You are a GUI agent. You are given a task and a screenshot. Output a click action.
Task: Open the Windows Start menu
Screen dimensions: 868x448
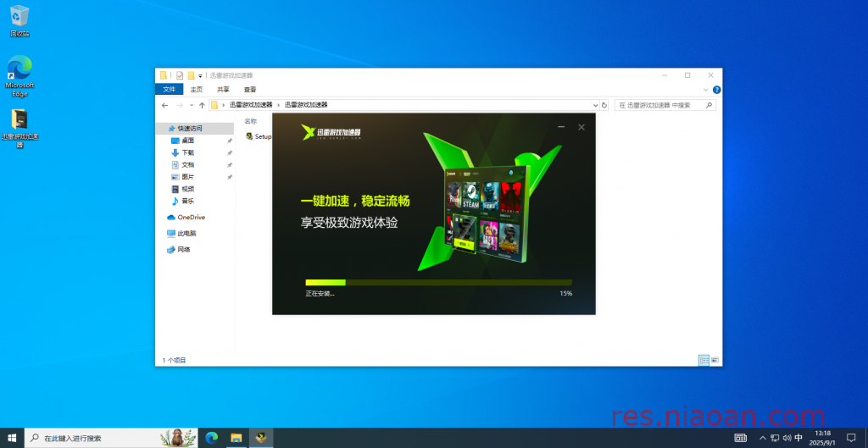point(12,438)
